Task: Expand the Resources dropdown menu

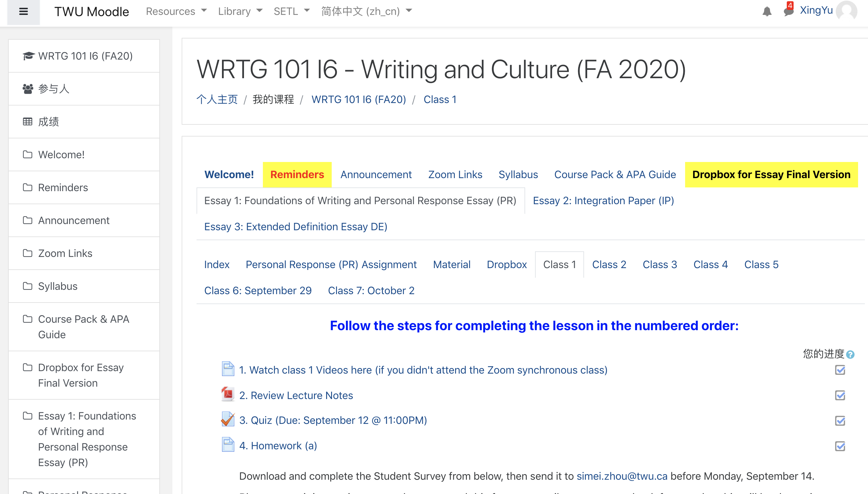Action: (176, 11)
